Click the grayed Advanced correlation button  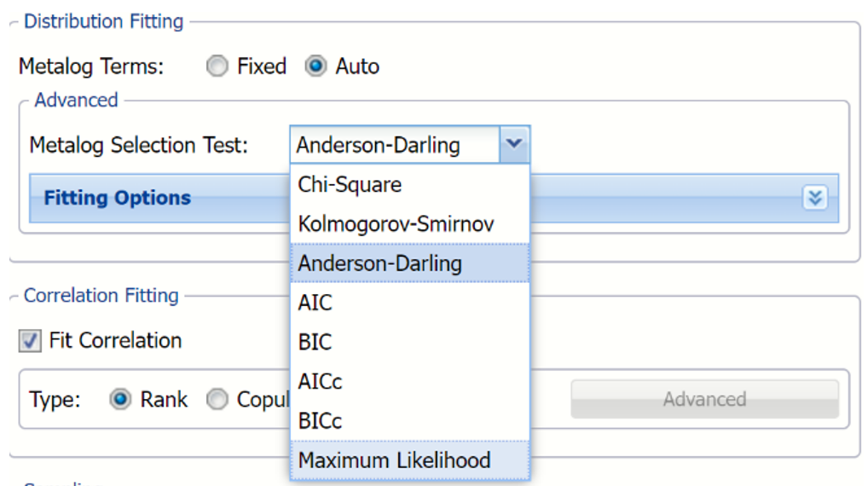coord(704,399)
